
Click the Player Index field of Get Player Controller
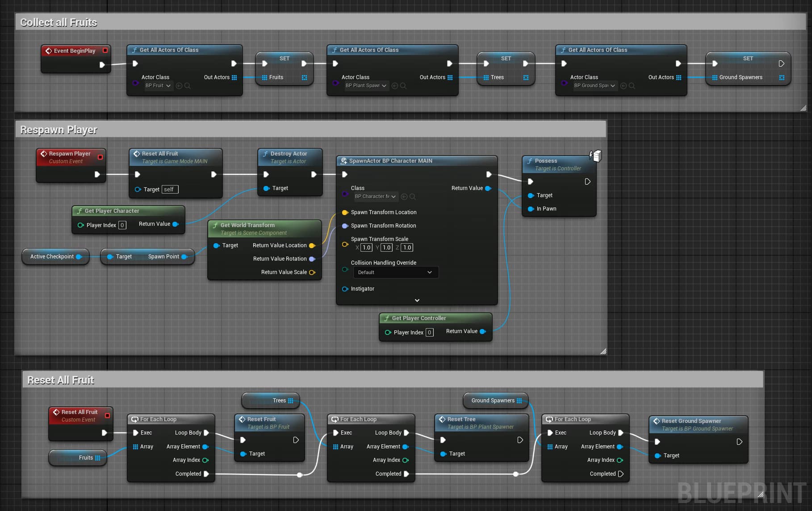429,332
